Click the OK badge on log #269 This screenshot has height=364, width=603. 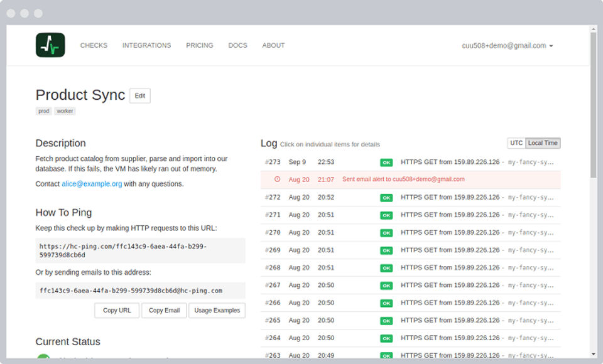(386, 250)
